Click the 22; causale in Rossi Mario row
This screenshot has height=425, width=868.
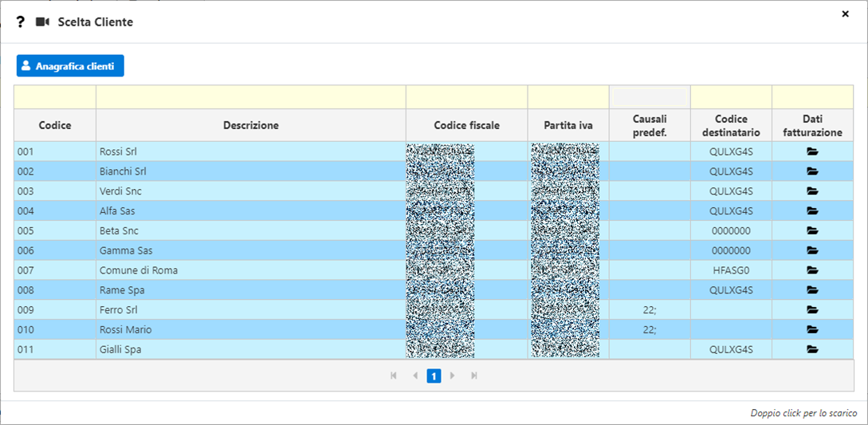(650, 329)
